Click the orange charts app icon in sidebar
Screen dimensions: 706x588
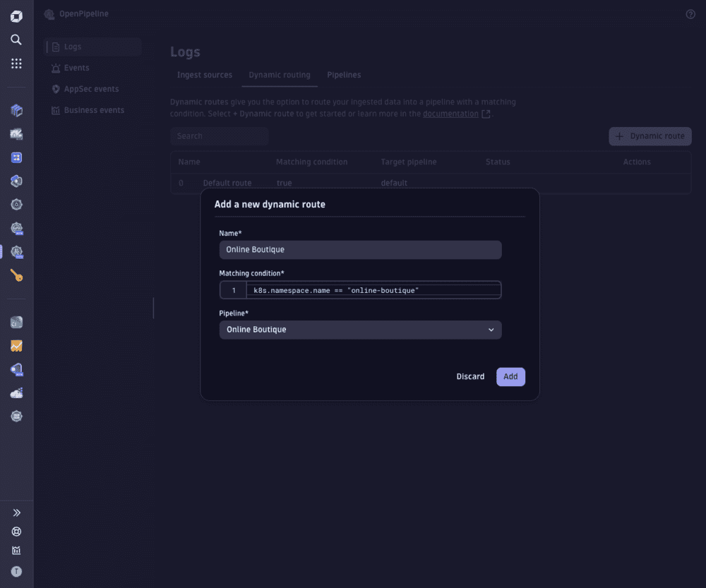(16, 346)
